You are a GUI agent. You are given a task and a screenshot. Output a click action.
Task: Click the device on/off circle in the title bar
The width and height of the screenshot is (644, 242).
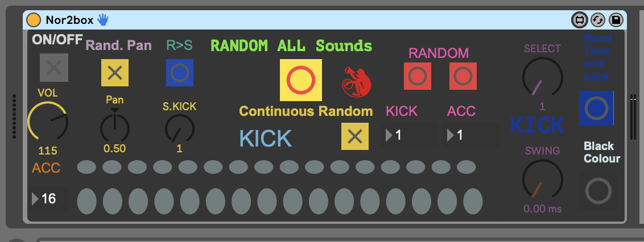[x=34, y=20]
